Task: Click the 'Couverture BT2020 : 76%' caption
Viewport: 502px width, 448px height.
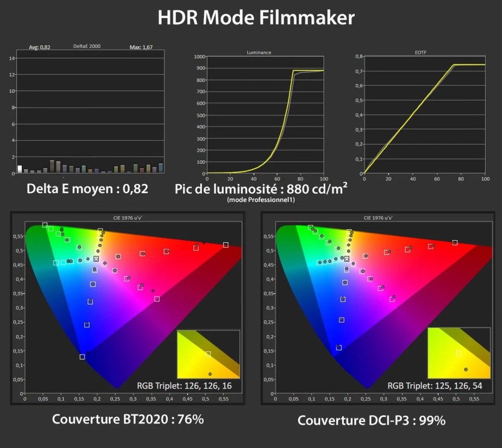Action: point(128,419)
